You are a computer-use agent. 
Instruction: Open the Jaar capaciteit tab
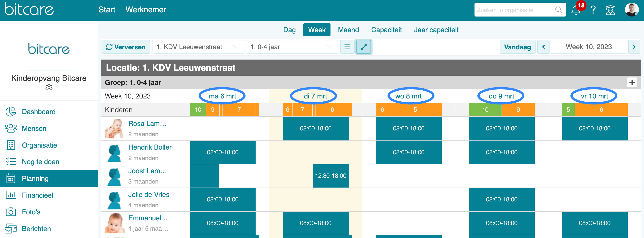coord(436,30)
